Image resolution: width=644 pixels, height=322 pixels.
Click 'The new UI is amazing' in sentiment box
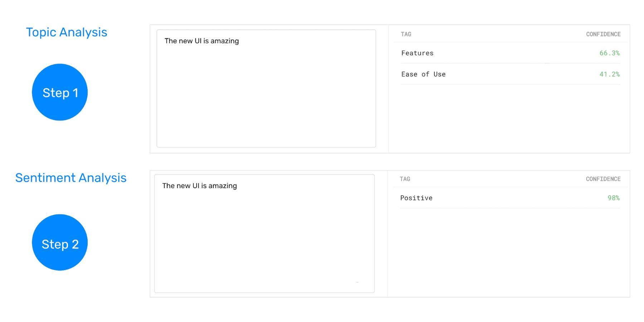tap(199, 186)
